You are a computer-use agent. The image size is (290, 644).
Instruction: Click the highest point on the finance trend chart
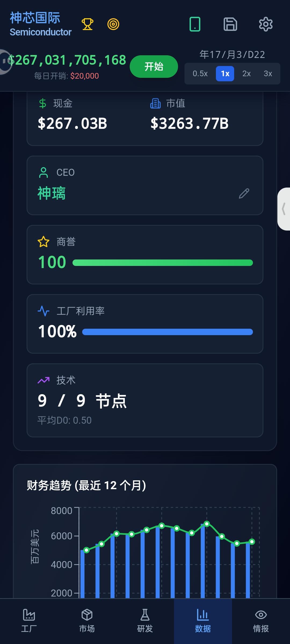206,524
